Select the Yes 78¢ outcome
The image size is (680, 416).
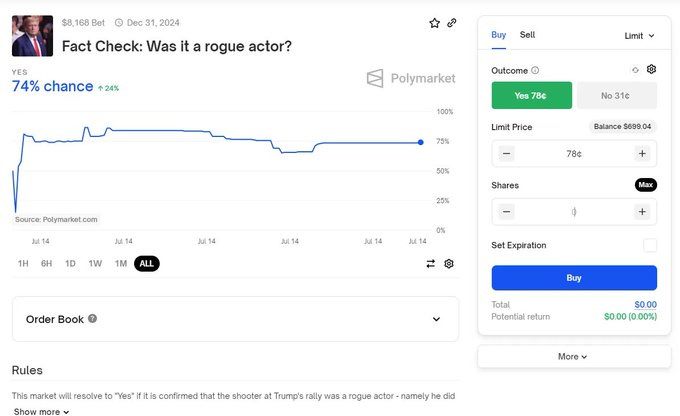(532, 95)
